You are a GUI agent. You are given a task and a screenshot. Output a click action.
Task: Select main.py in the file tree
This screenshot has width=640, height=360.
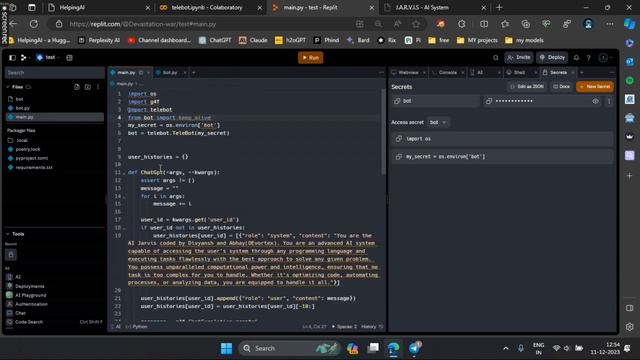point(54,117)
